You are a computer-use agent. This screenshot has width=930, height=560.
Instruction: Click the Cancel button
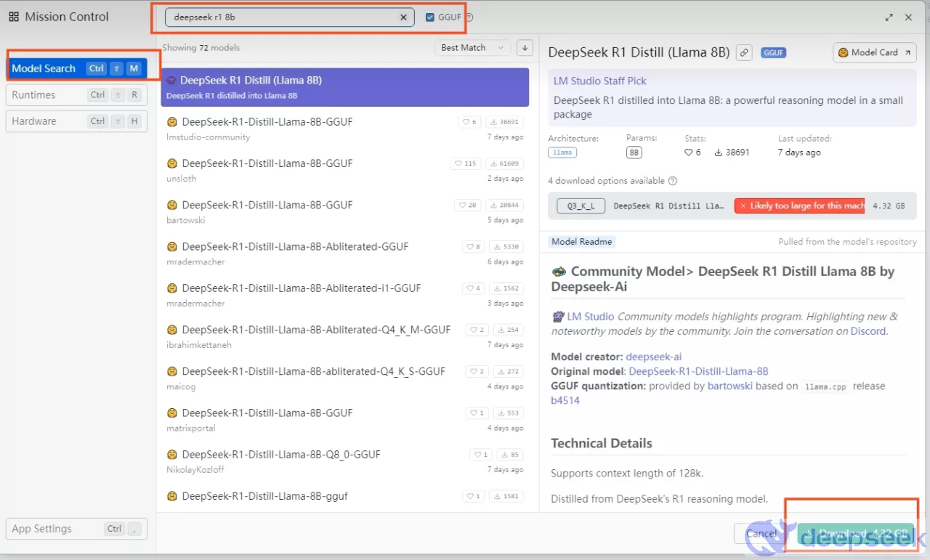(761, 534)
